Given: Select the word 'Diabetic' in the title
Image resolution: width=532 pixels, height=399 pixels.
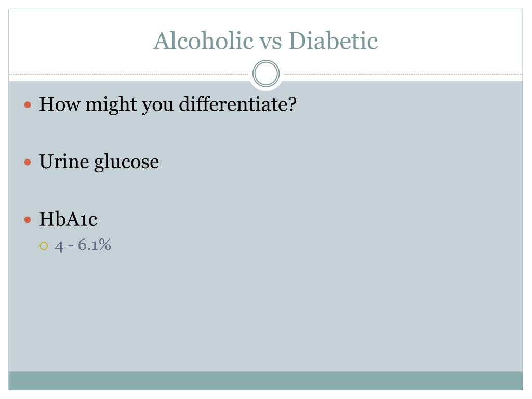Looking at the screenshot, I should click(333, 41).
